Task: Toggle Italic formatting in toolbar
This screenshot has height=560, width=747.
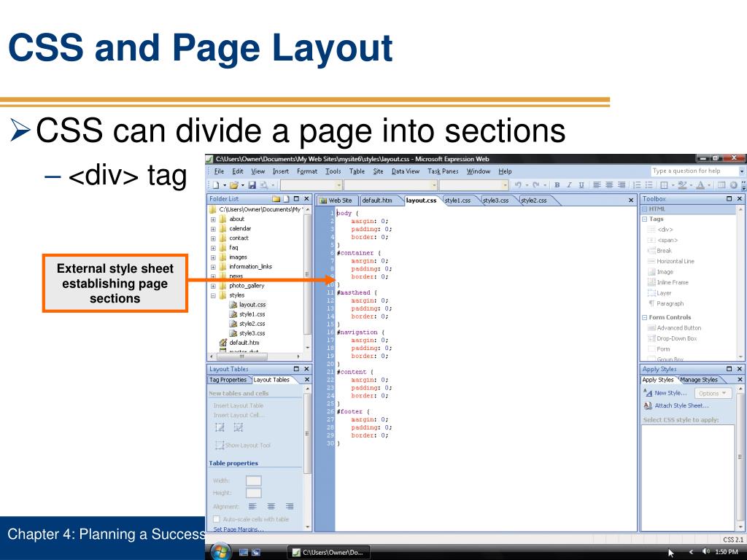Action: tap(569, 184)
